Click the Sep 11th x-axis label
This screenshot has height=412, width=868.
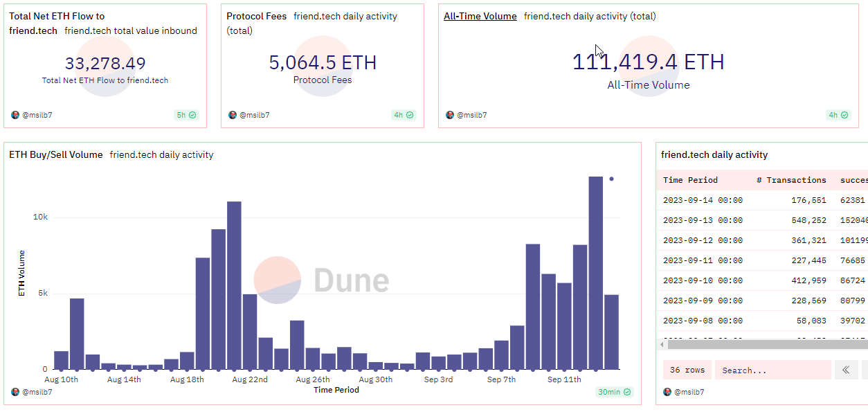pos(564,379)
